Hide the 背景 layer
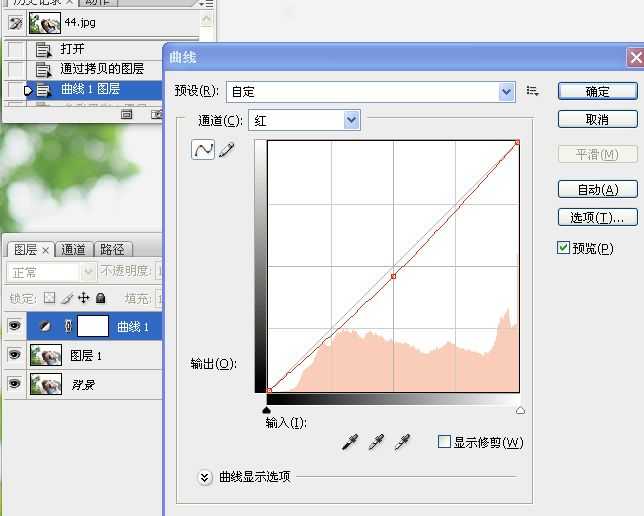The image size is (644, 516). 14,383
